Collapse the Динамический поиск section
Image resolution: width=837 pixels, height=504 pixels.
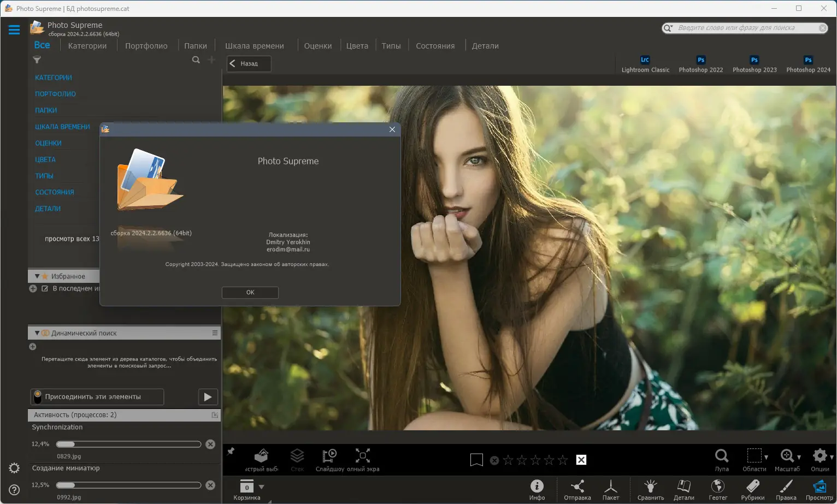coord(37,333)
